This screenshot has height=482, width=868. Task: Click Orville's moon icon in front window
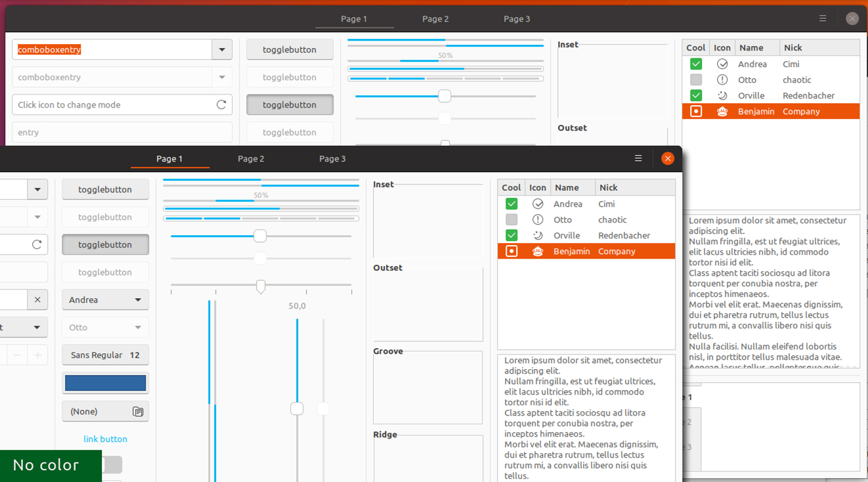tap(538, 235)
